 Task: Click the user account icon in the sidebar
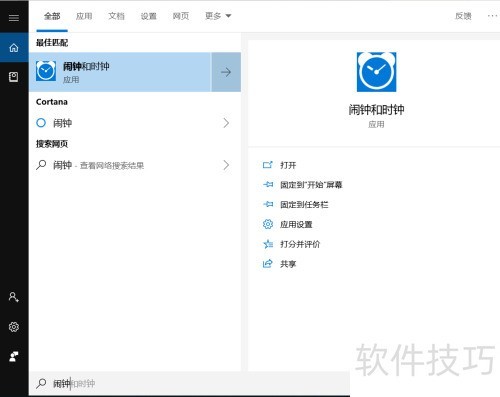[14, 297]
